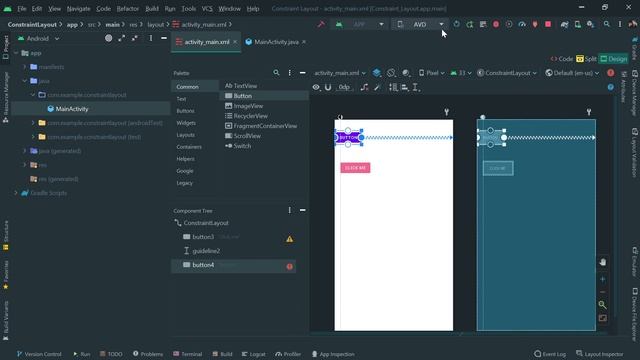Click the Pack tool icon
Screen dimensions: 640x360
coord(393,87)
